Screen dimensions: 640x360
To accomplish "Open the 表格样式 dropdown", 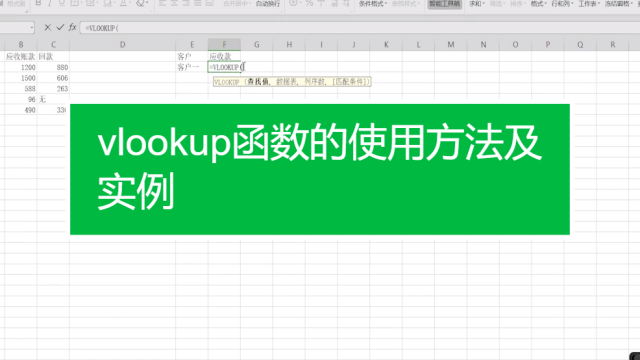I will (405, 3).
